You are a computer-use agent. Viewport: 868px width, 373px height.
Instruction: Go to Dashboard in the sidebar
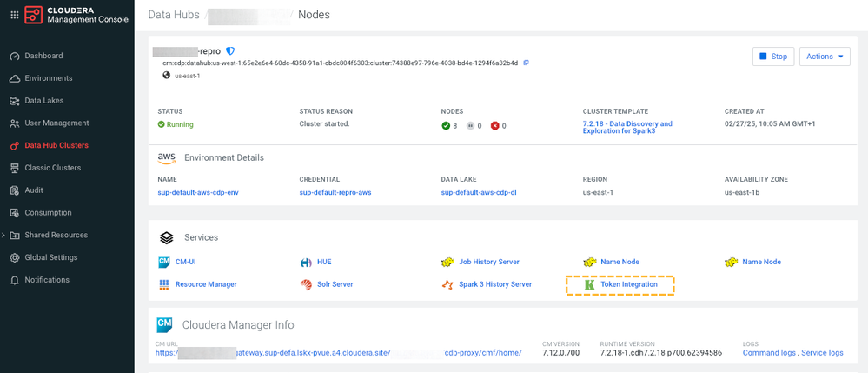point(43,56)
